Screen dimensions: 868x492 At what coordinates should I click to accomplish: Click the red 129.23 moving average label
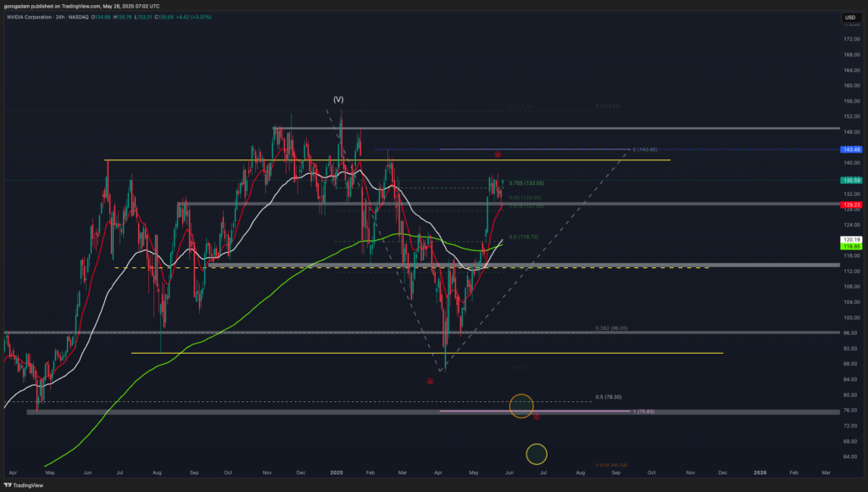click(851, 204)
